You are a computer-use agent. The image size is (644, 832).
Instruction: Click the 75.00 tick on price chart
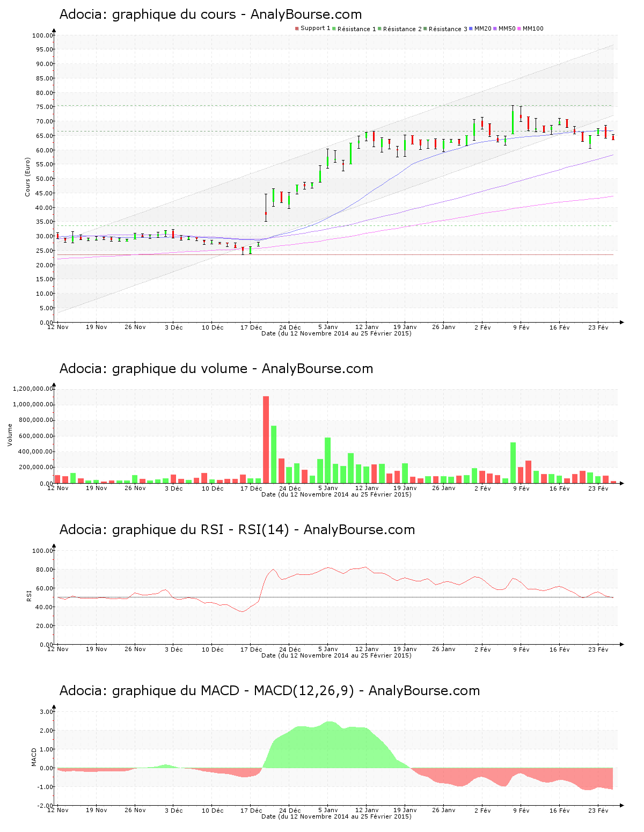[43, 107]
